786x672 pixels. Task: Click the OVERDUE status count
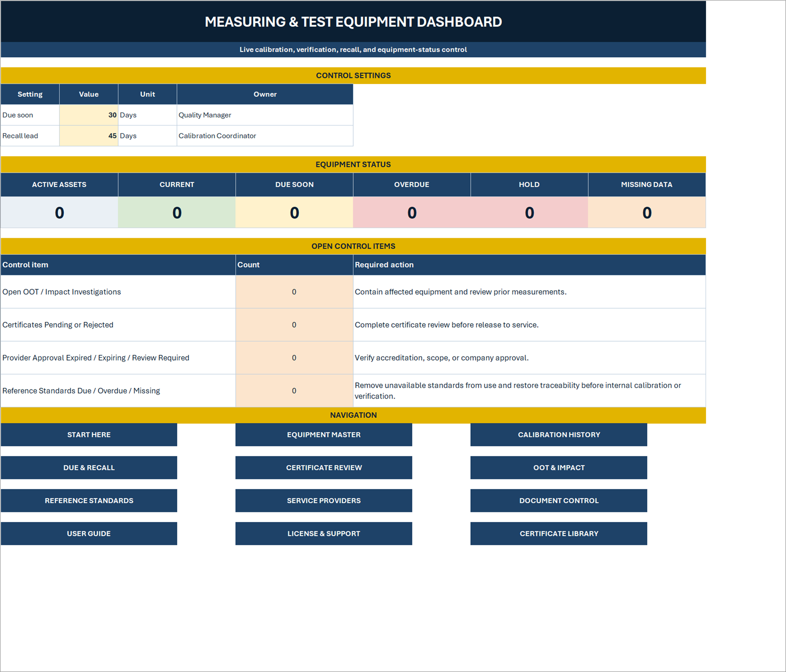(x=412, y=212)
